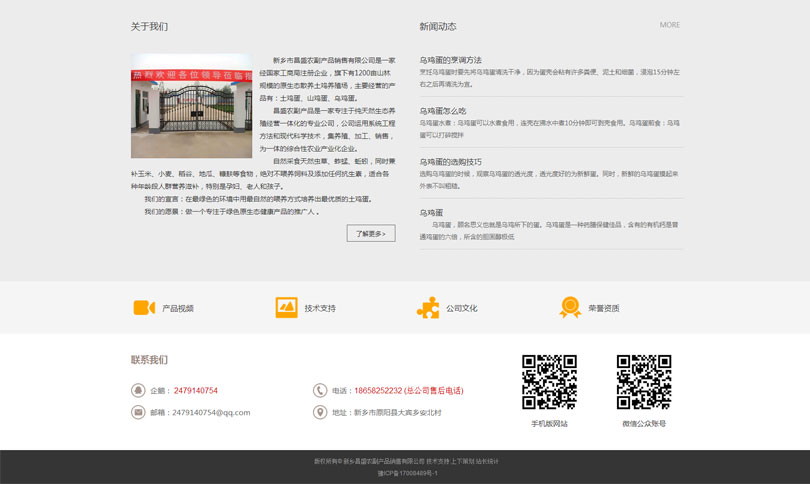Open news article 乌鸡蛋的烹调方法
This screenshot has width=810, height=484.
[x=450, y=60]
